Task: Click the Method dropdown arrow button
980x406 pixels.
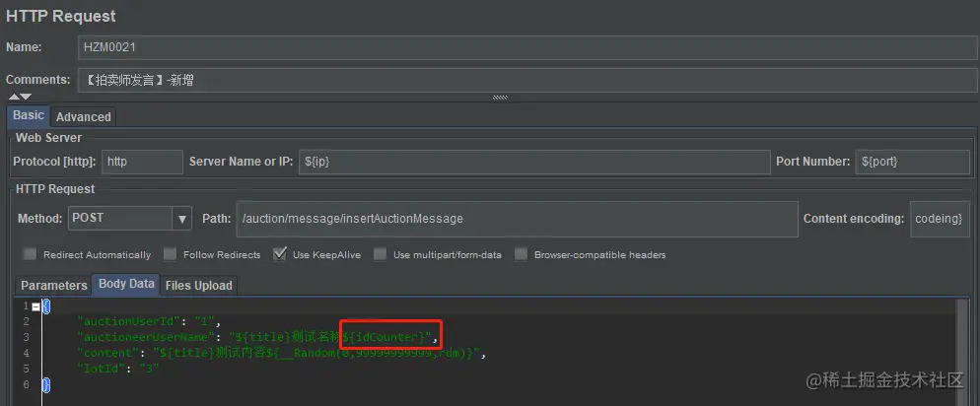Action: 181,219
